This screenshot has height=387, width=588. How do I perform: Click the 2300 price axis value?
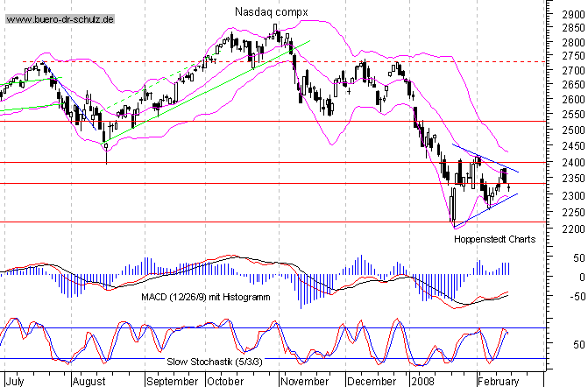[574, 195]
